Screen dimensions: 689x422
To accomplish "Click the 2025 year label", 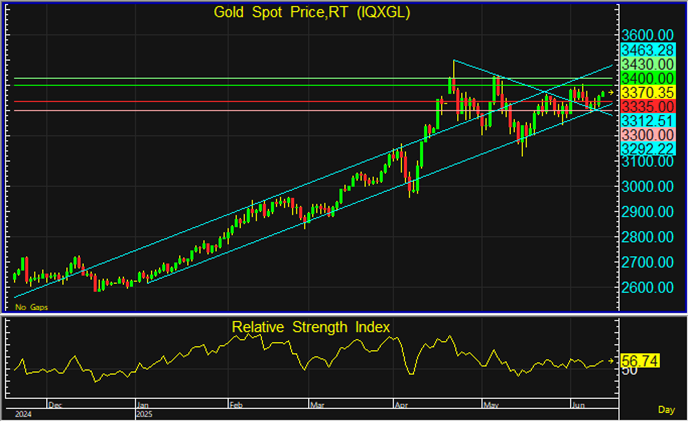I will 145,414.
